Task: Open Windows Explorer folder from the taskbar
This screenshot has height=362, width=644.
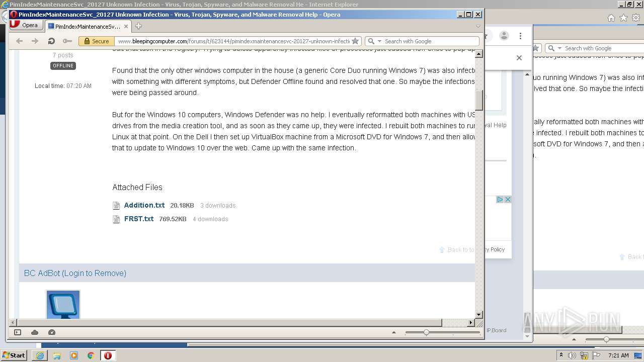Action: pyautogui.click(x=57, y=355)
